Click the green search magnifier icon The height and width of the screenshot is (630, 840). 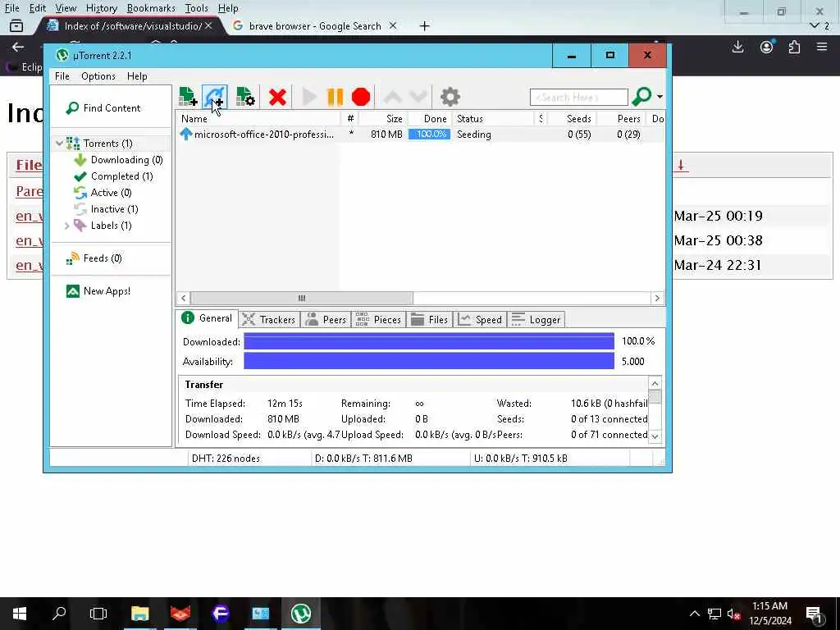[x=641, y=97]
